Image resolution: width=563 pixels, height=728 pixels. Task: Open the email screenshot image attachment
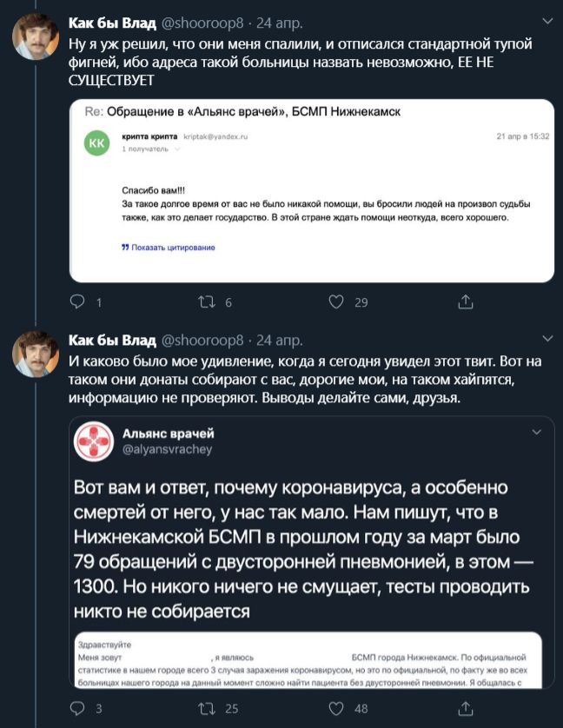point(312,191)
